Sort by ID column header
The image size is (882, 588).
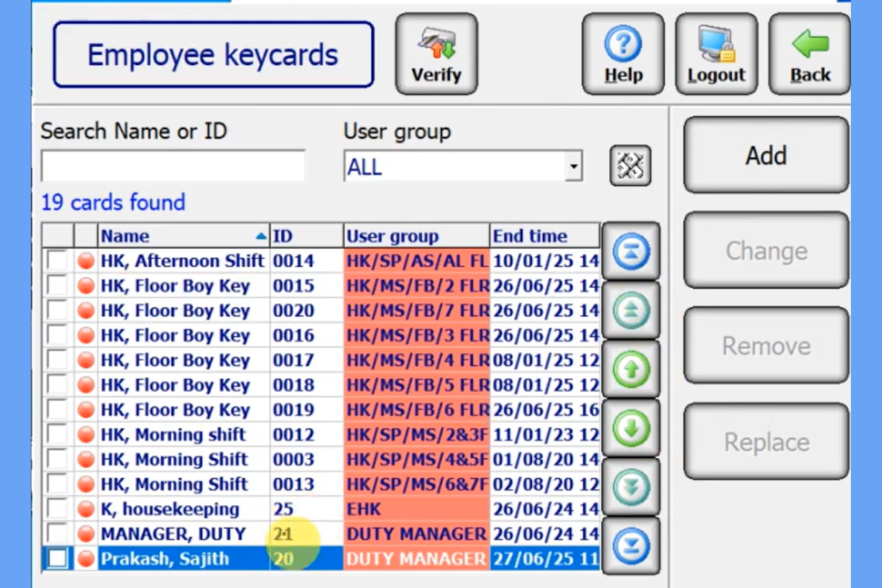pos(306,236)
